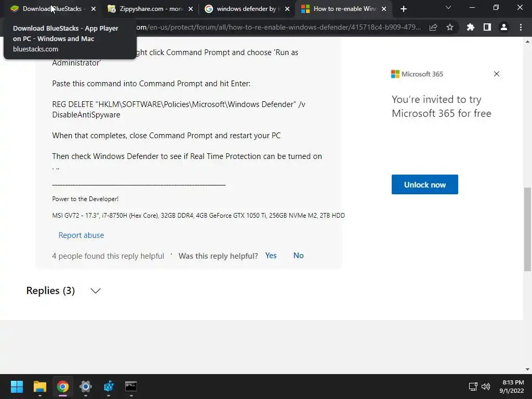
Task: Open Settings gear from the taskbar
Action: coord(86,387)
